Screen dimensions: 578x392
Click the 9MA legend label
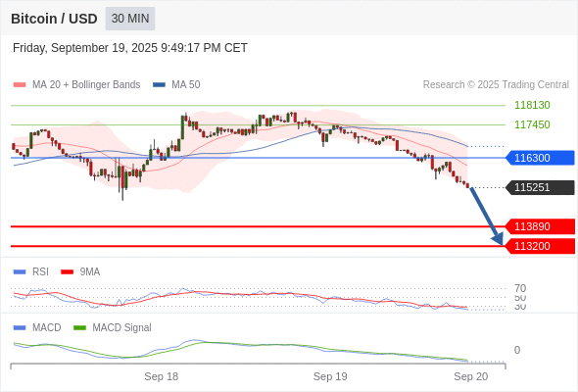click(90, 272)
